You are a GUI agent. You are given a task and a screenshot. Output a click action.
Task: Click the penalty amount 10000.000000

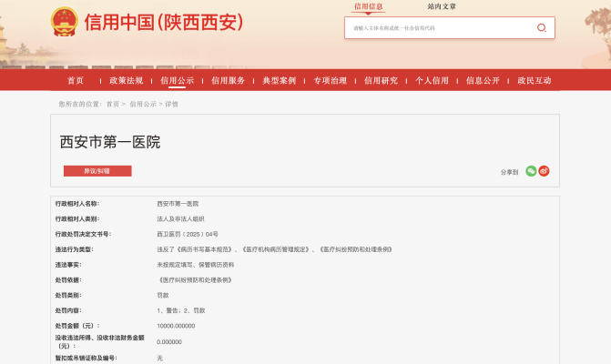point(176,326)
